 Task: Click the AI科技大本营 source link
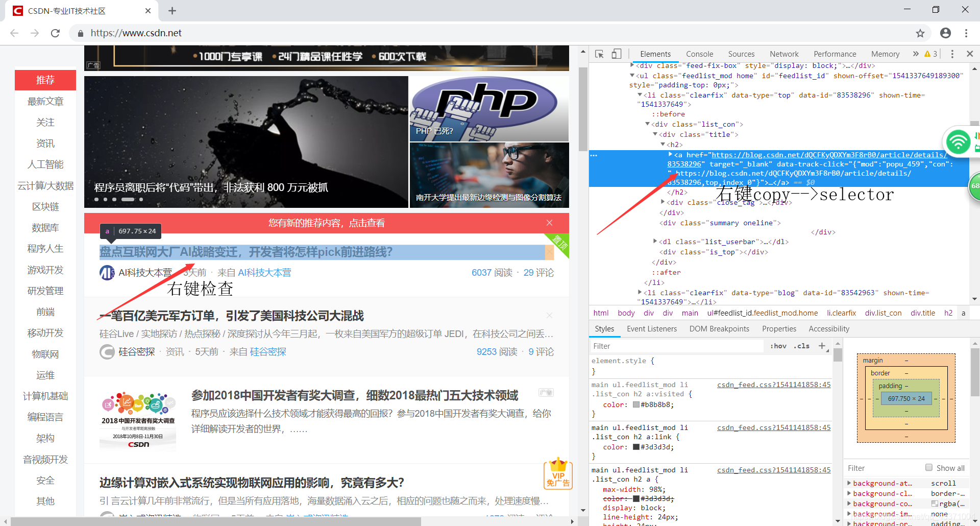(x=264, y=273)
